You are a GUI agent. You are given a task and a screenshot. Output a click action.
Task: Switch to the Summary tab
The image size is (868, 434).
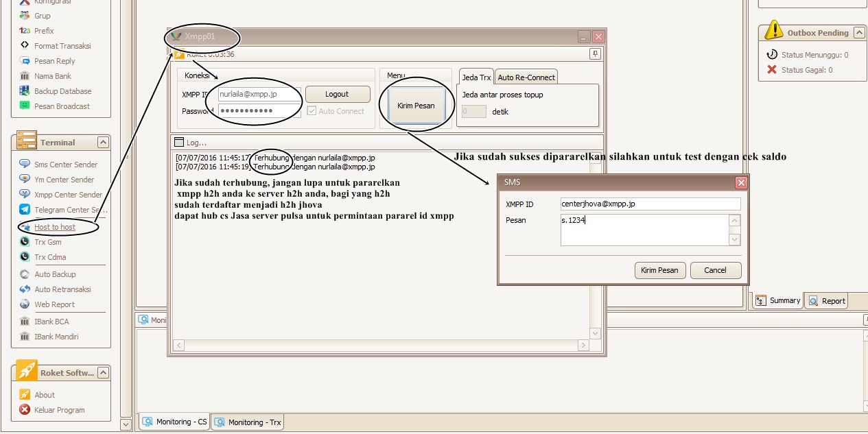pos(778,300)
